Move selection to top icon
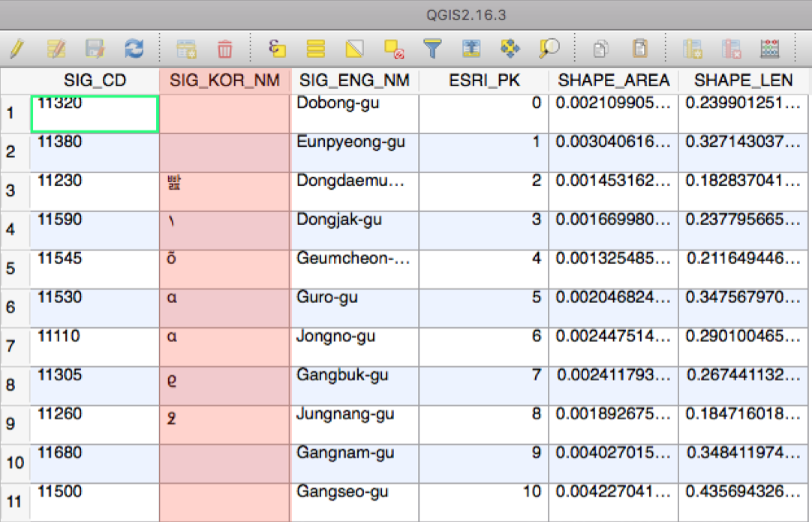 471,49
